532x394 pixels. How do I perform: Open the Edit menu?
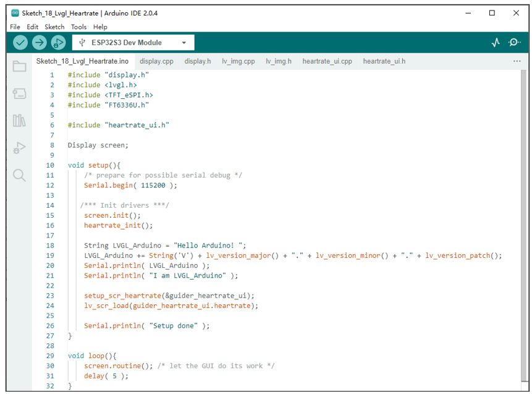coord(33,27)
